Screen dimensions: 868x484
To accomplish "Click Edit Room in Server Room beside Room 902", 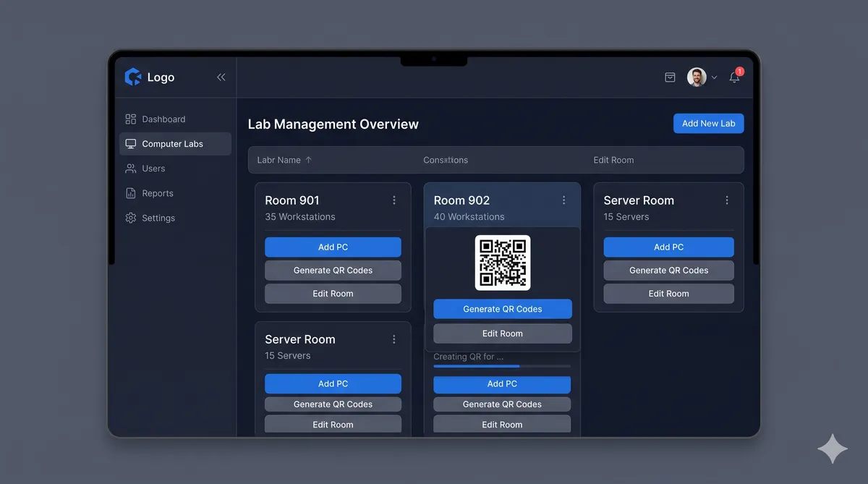I will click(668, 294).
